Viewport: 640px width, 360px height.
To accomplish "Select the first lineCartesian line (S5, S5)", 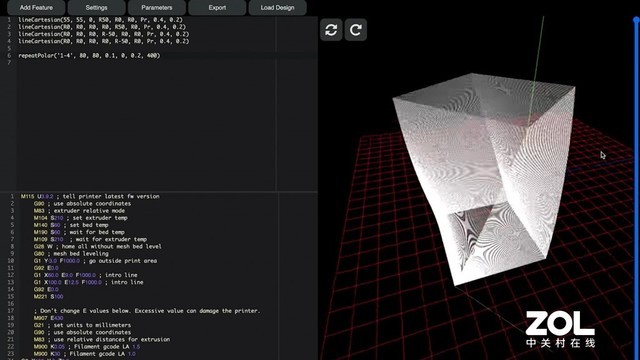I will [x=100, y=20].
